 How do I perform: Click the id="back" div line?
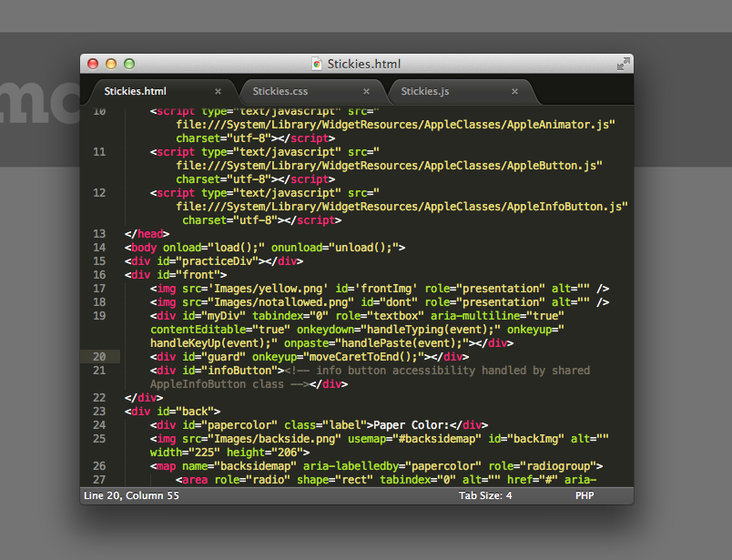point(172,412)
